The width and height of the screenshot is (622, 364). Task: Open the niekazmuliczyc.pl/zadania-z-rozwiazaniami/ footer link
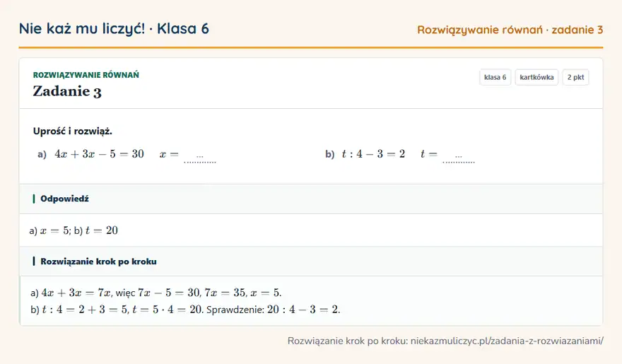507,341
